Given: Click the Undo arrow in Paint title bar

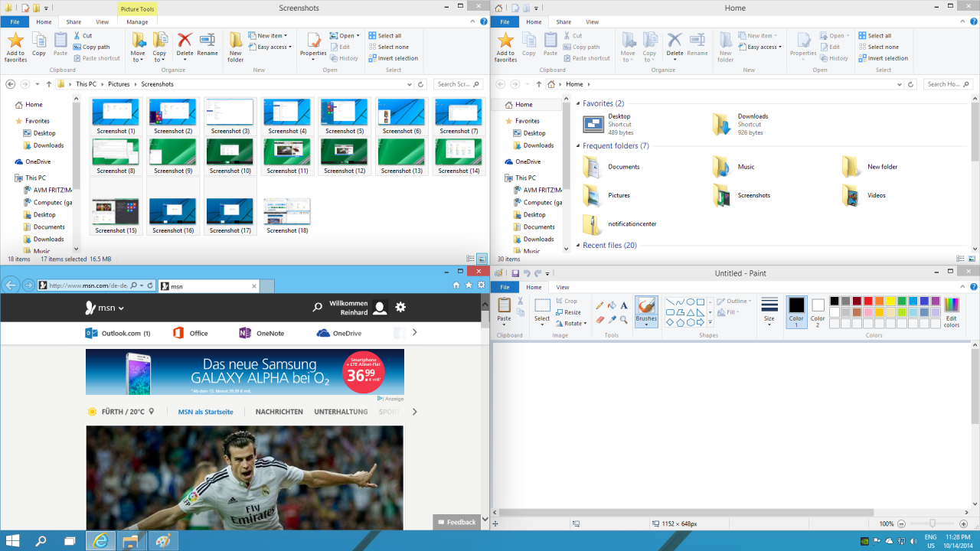Looking at the screenshot, I should [x=527, y=273].
